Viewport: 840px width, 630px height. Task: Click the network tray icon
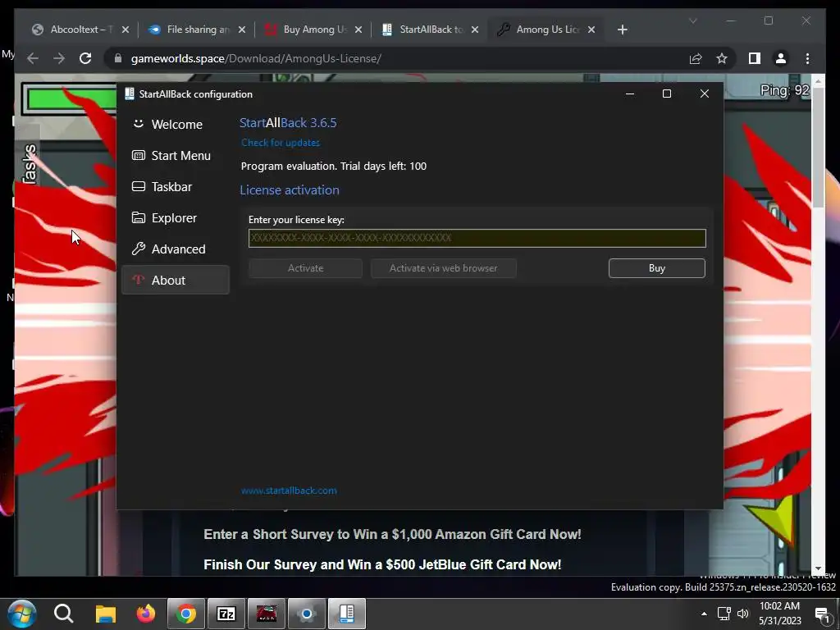[x=724, y=614]
